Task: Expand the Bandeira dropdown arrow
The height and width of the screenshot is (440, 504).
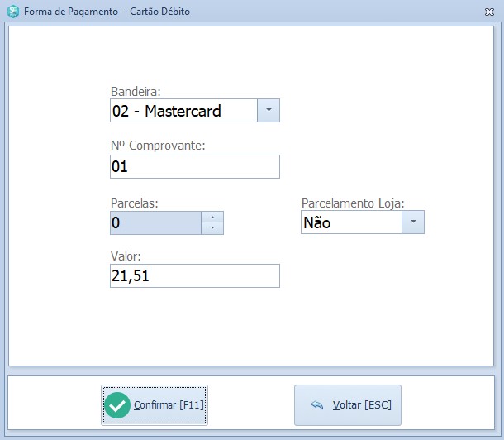Action: tap(269, 110)
